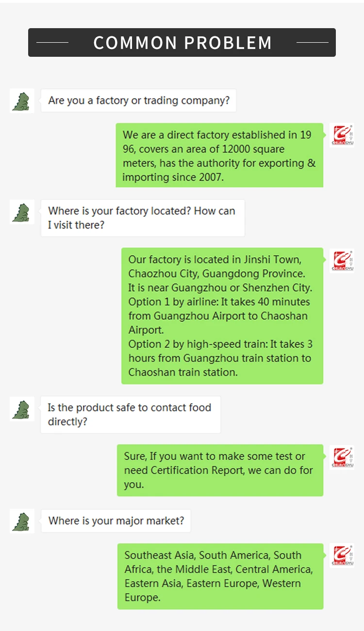Select the 'Where is your factory located?' message
This screenshot has width=364, height=631.
click(x=142, y=218)
